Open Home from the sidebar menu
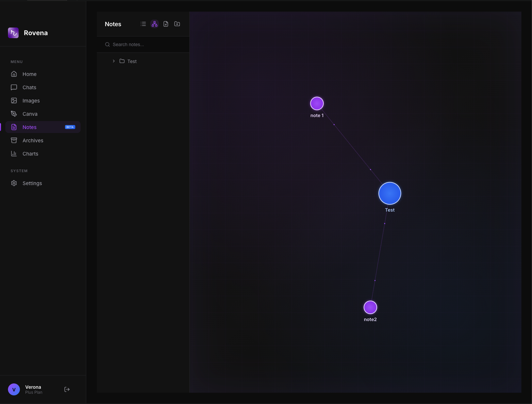The height and width of the screenshot is (404, 532). pyautogui.click(x=43, y=74)
